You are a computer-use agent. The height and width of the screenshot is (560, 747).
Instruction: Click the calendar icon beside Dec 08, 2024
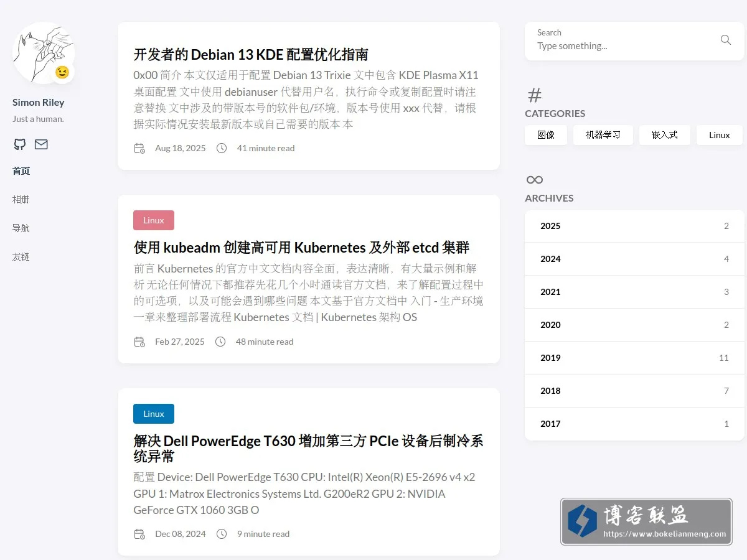pyautogui.click(x=139, y=534)
